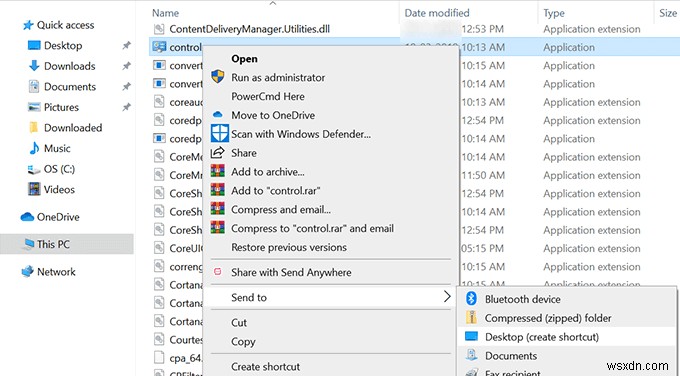Click WinRAR icon beside Add to "control.rar"
This screenshot has height=376, width=680.
tap(218, 190)
